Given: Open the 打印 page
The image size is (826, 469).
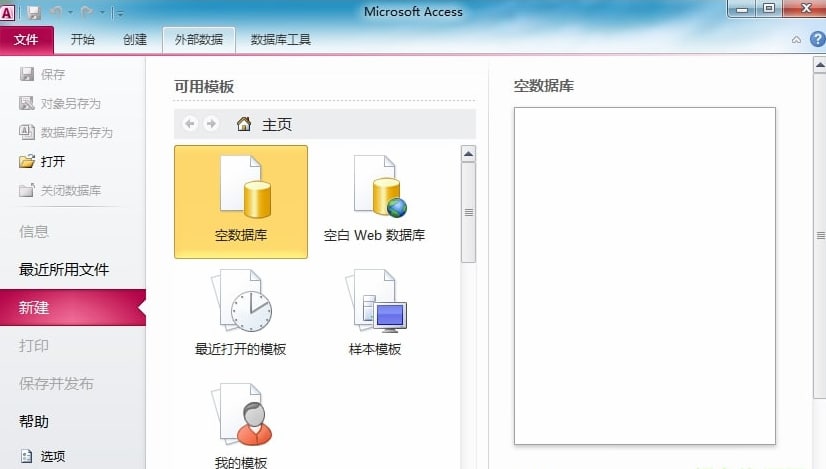Looking at the screenshot, I should (34, 346).
